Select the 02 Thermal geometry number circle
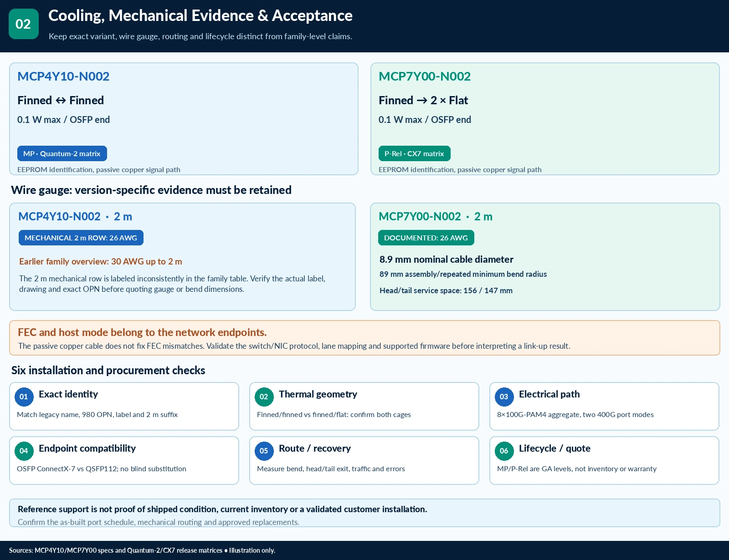The width and height of the screenshot is (729, 560). point(264,397)
